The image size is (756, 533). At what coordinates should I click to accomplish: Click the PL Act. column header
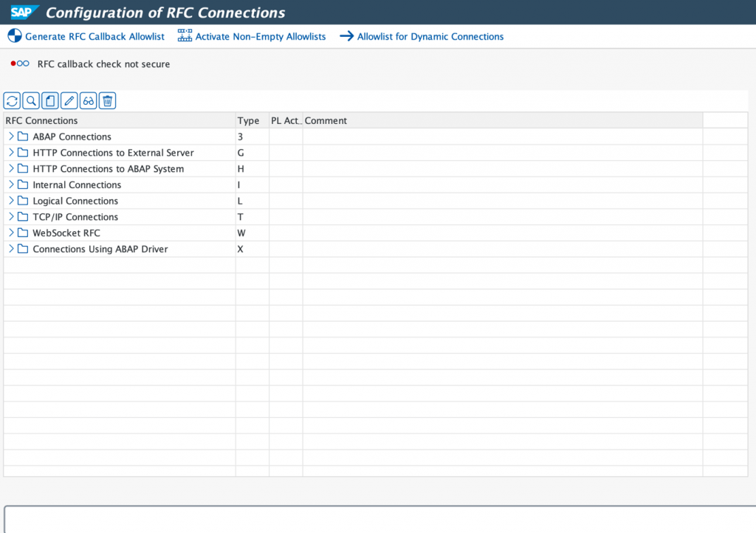(x=286, y=120)
